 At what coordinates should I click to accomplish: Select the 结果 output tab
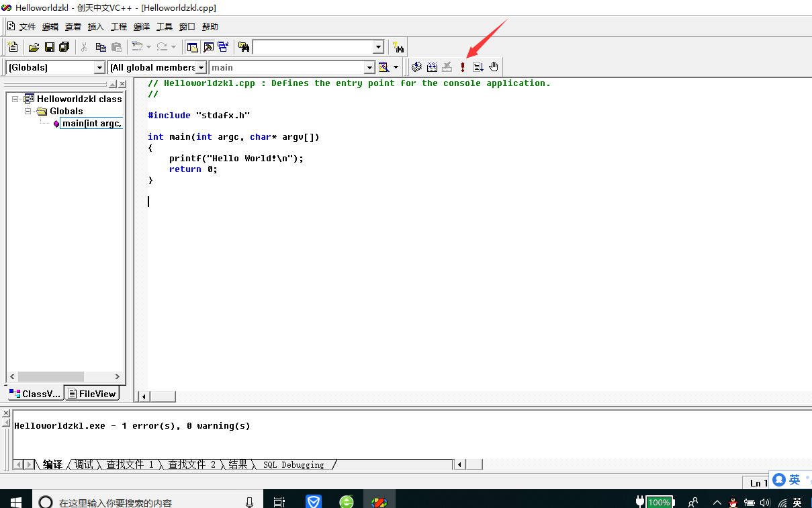coord(238,464)
